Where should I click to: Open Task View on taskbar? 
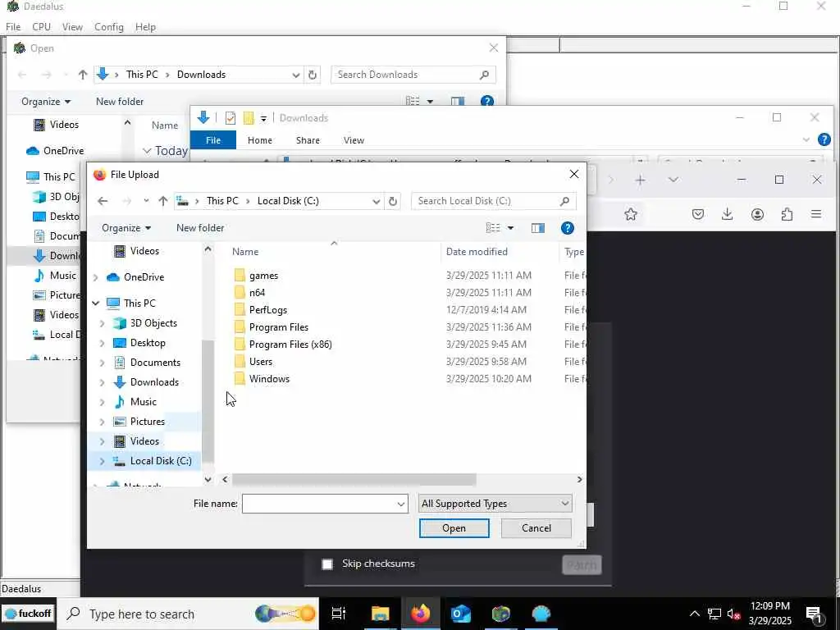(339, 614)
